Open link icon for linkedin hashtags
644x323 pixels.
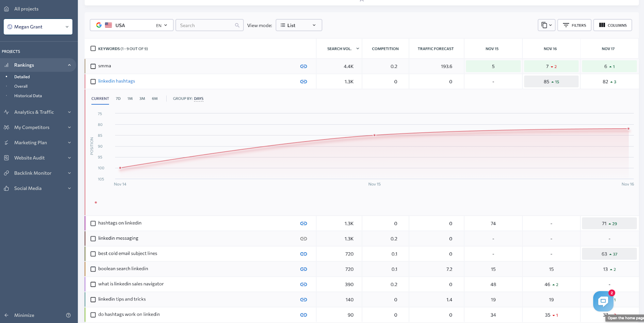tap(303, 82)
